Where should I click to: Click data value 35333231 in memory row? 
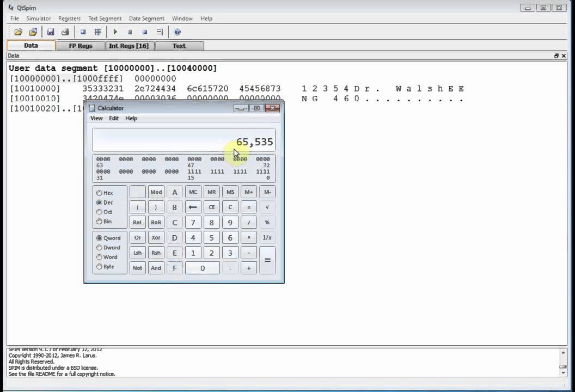[x=103, y=89]
